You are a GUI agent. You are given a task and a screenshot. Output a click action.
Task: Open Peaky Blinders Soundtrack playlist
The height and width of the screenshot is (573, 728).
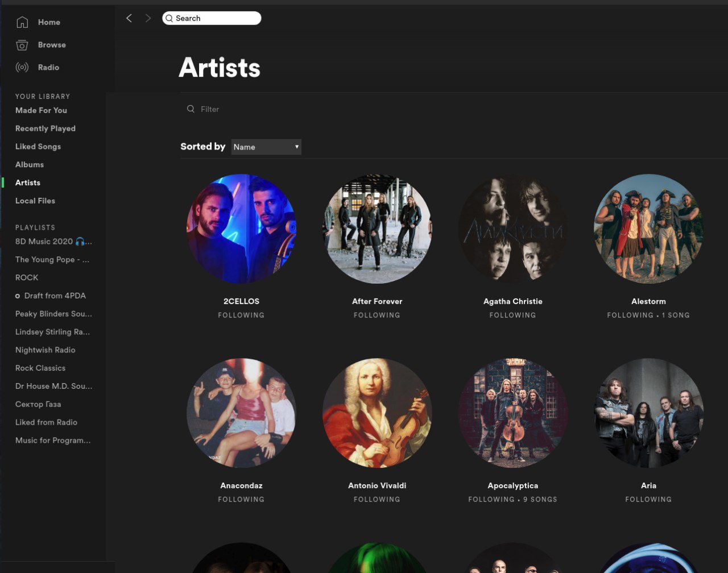53,314
